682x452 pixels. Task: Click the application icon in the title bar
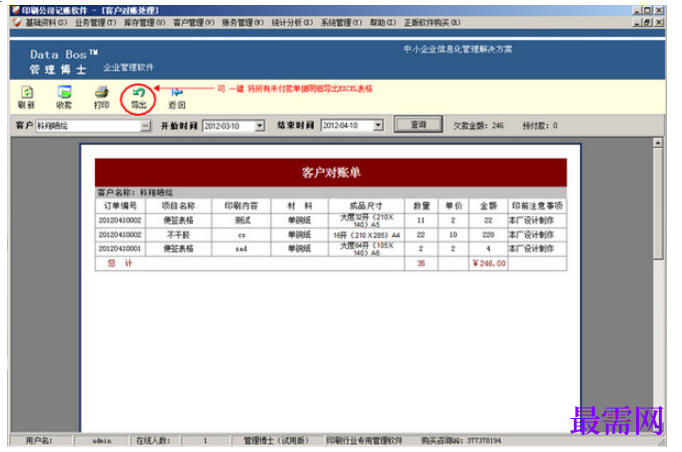click(x=15, y=10)
